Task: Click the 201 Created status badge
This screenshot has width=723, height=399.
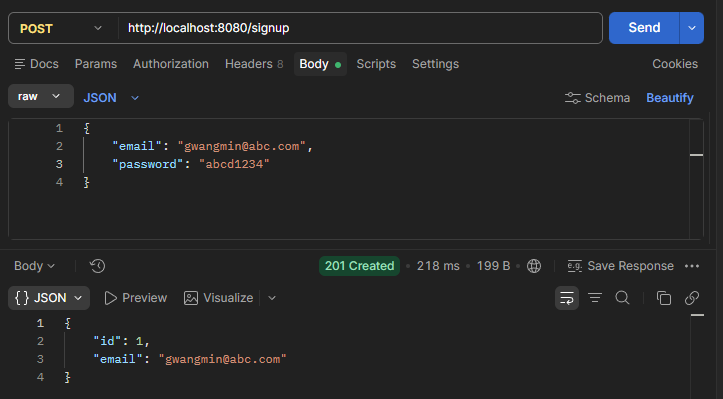Action: click(359, 266)
